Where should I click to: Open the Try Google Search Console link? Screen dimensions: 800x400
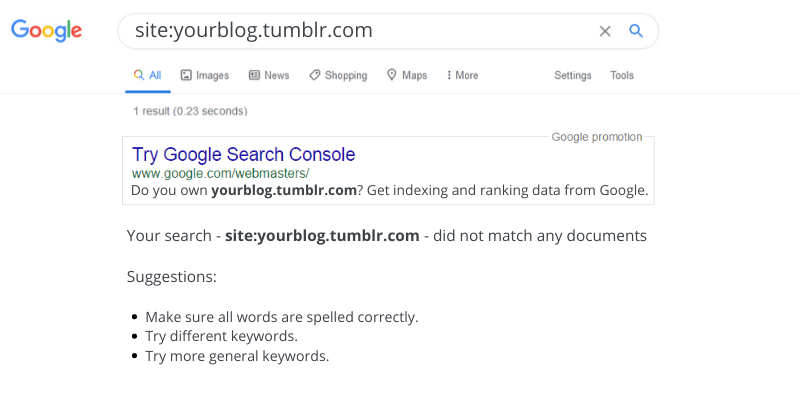tap(243, 154)
